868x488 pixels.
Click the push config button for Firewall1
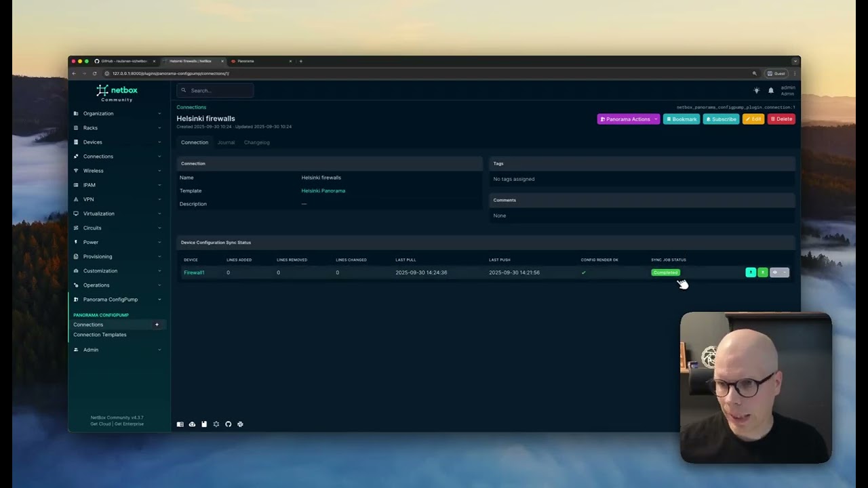tap(763, 272)
